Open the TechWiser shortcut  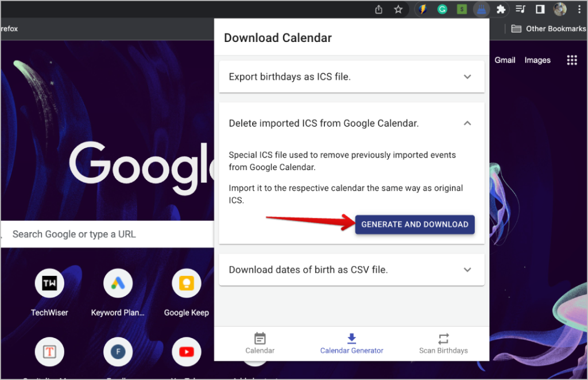click(49, 293)
